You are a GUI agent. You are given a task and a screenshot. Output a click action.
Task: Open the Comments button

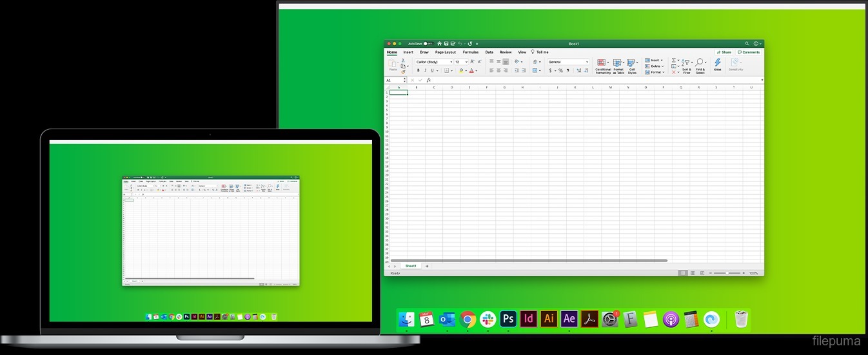pyautogui.click(x=749, y=52)
